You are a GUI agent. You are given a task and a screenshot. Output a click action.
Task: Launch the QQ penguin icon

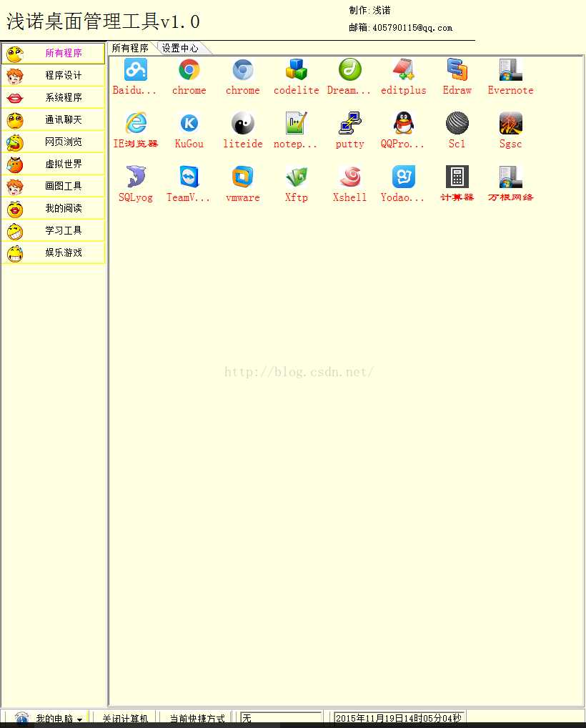403,123
